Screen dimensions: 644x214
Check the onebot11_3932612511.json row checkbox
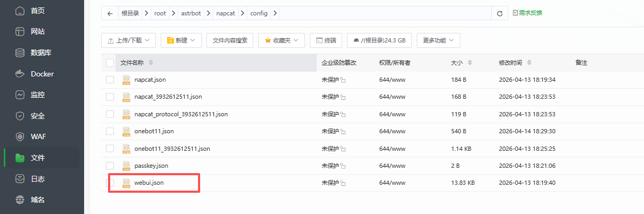[110, 149]
